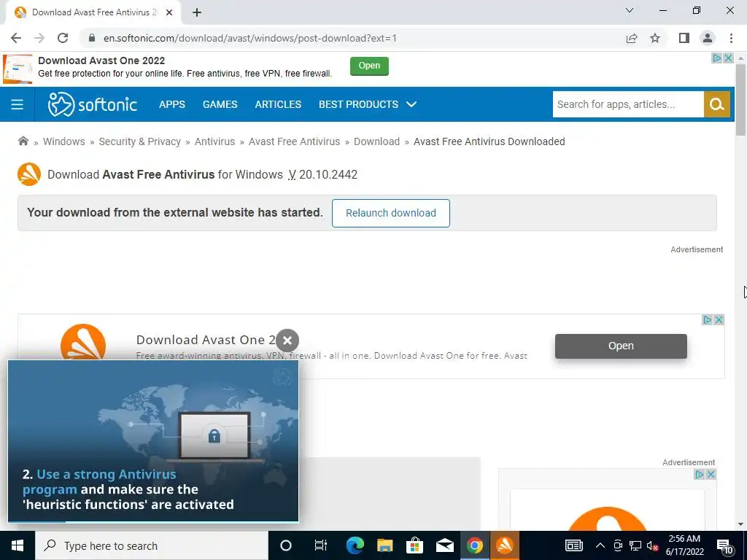
Task: Click the top ad thumbnail image
Action: click(x=18, y=69)
